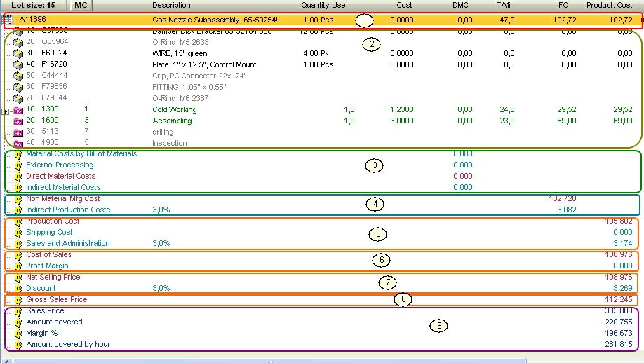
Task: Click the pink AG icon for drilling
Action: pyautogui.click(x=18, y=132)
